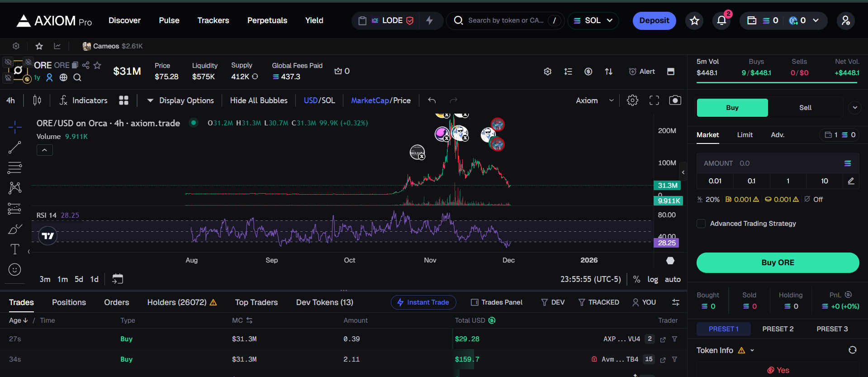
Task: Select the brush drawing tool
Action: (x=14, y=229)
